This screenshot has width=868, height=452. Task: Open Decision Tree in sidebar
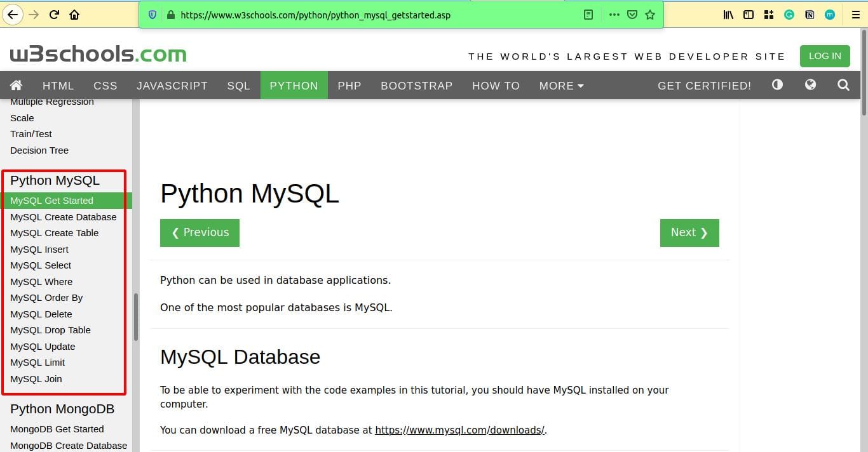tap(39, 150)
